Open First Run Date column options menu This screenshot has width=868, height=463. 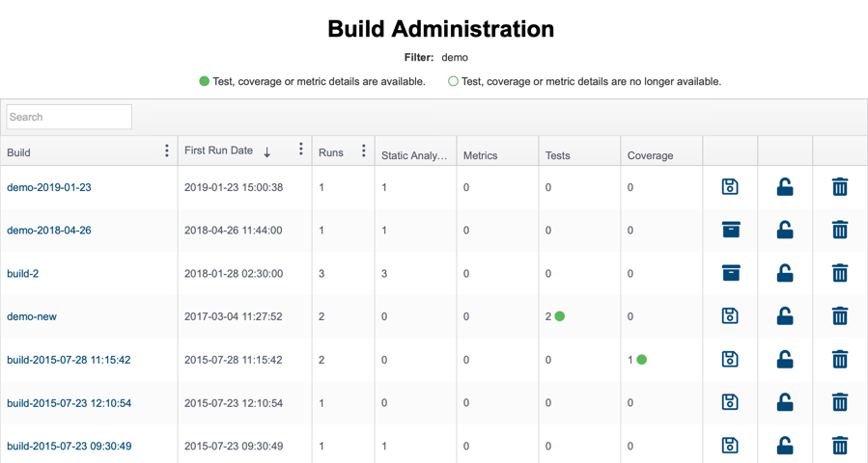300,149
